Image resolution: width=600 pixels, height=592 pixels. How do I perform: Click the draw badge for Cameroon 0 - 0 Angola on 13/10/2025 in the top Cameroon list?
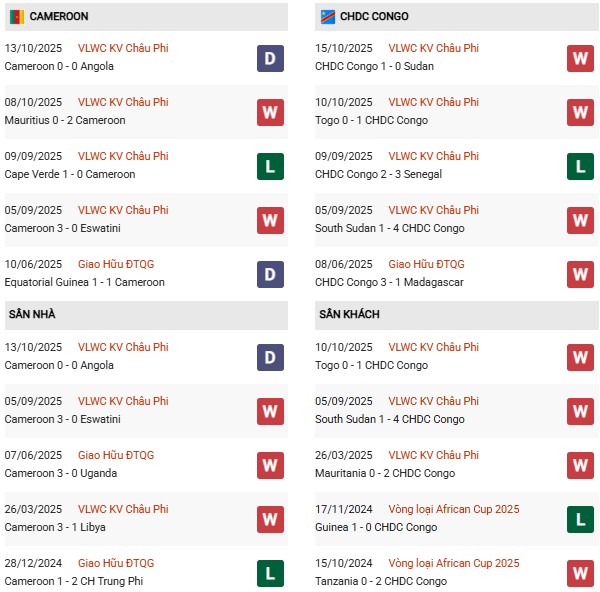click(269, 58)
